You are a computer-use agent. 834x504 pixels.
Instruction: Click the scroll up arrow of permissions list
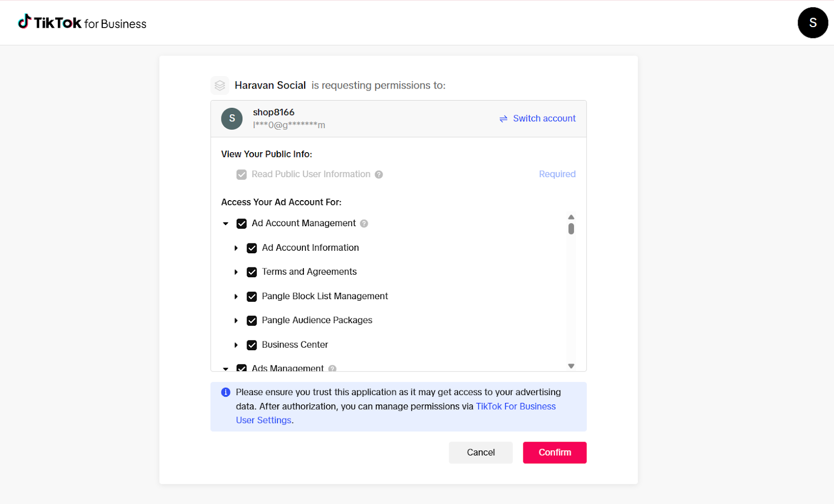571,217
